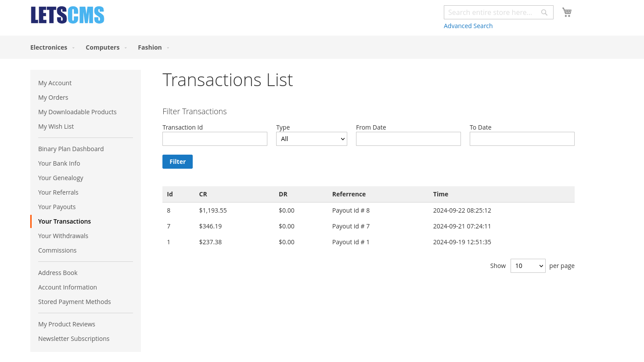The width and height of the screenshot is (644, 362).
Task: Click the shopping cart icon
Action: [567, 12]
